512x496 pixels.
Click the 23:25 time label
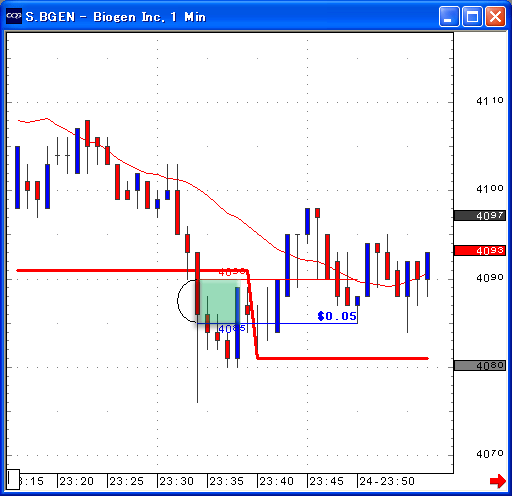click(126, 481)
